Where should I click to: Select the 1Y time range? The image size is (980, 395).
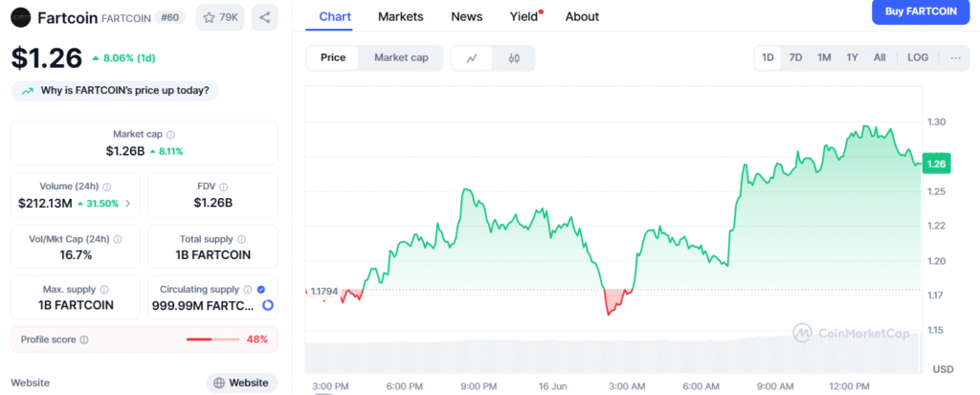(853, 57)
